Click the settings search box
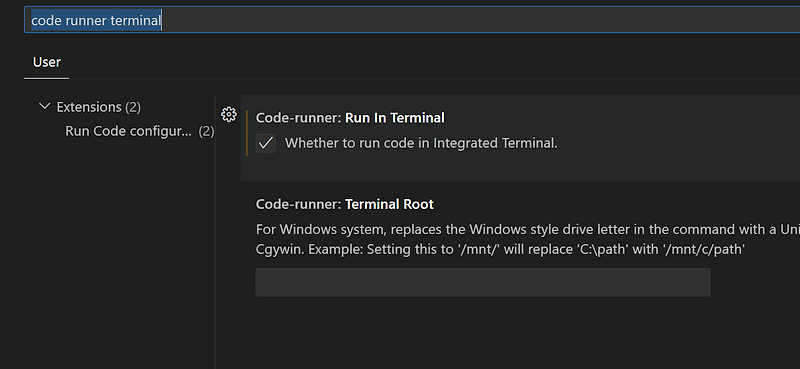Viewport: 800px width, 369px height. tap(412, 20)
